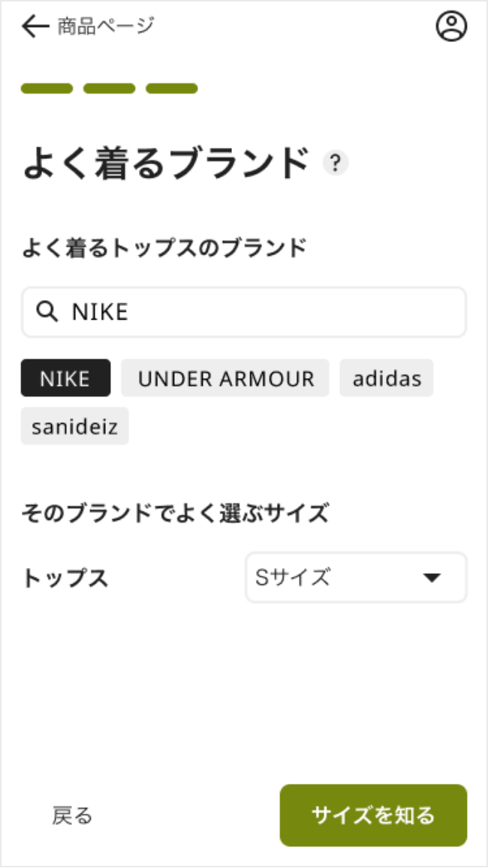Select the adidas brand chip
The image size is (488, 868).
pos(387,378)
